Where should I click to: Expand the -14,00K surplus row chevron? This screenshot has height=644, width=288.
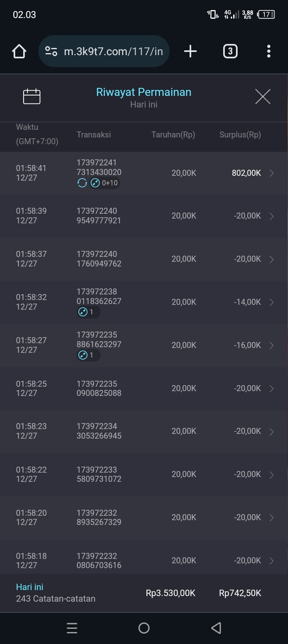pyautogui.click(x=272, y=302)
